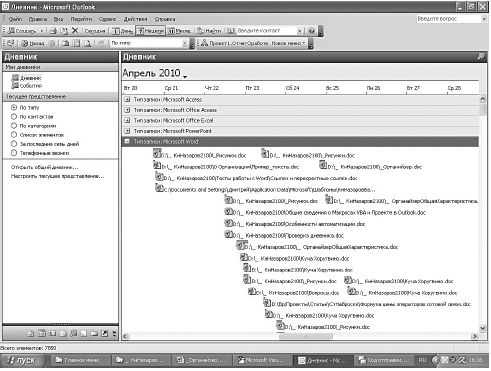The image size is (491, 371).
Task: Click the Word icon of the Проверка дневника.doc entry
Action: [228, 234]
